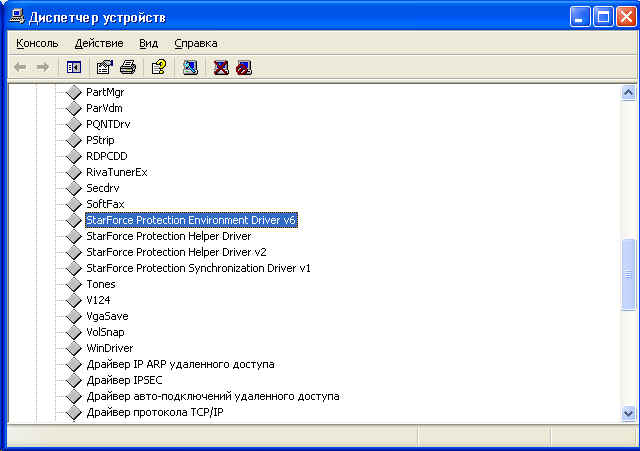Select the ParVdm driver entry
The width and height of the screenshot is (640, 451).
(x=104, y=108)
